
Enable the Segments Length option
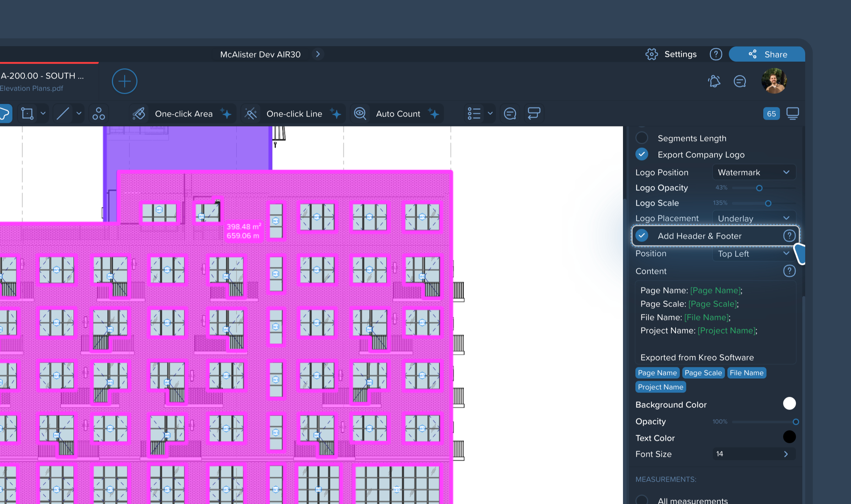(642, 138)
